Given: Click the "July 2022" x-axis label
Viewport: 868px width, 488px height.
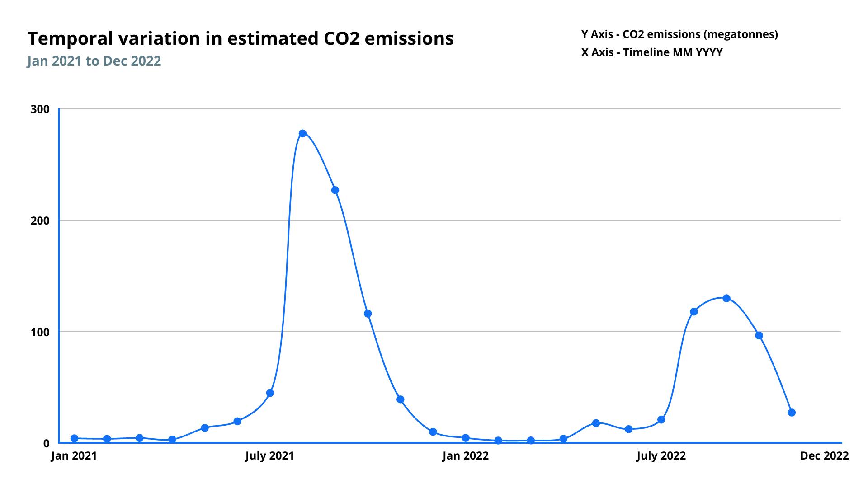Looking at the screenshot, I should (661, 456).
